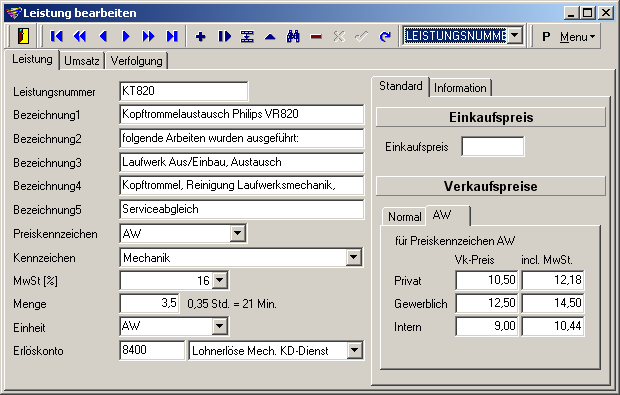Viewport: 620px width, 395px height.
Task: Expand the Preiskennzeichen dropdown
Action: pos(237,233)
